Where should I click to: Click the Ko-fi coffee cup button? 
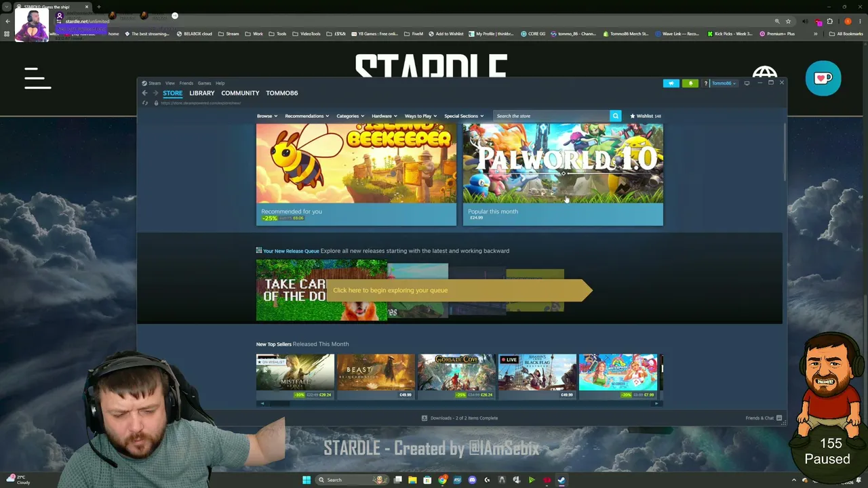coord(823,78)
